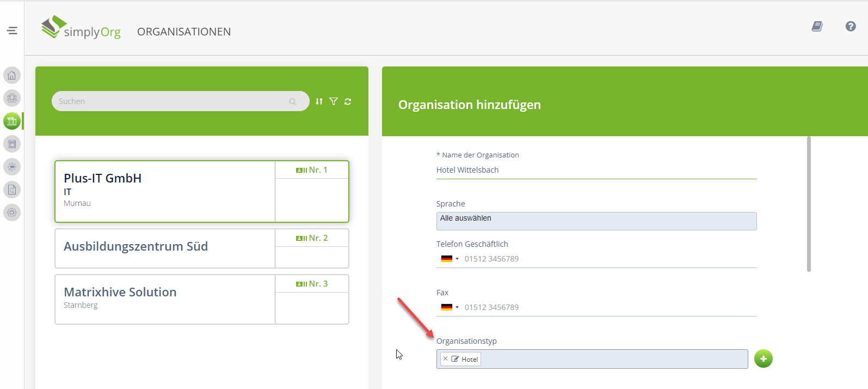Screen dimensions: 868x389
Task: Expand country flag selector for Fax
Action: tap(450, 307)
